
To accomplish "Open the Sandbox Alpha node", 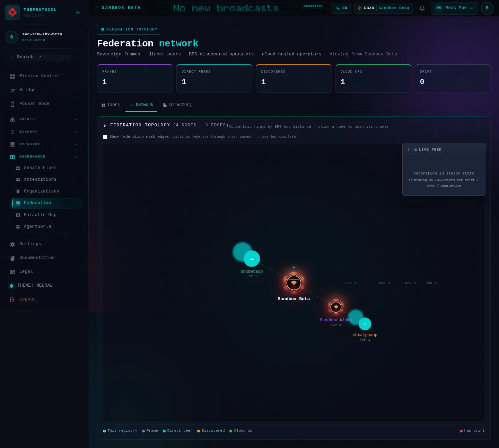I will (x=336, y=307).
